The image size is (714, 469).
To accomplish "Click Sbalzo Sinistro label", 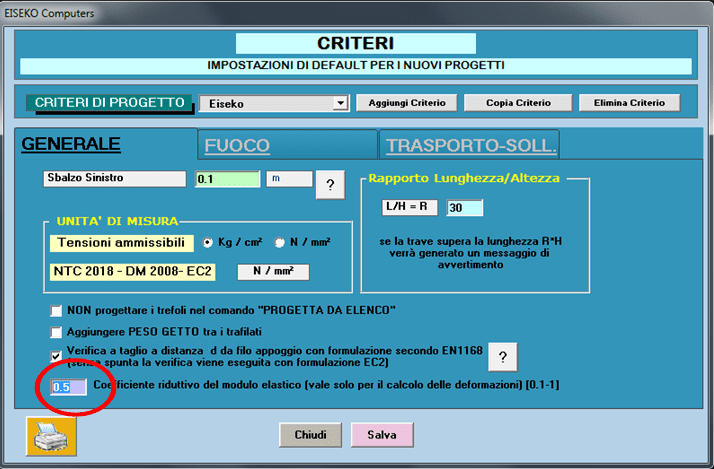I will pyautogui.click(x=114, y=178).
